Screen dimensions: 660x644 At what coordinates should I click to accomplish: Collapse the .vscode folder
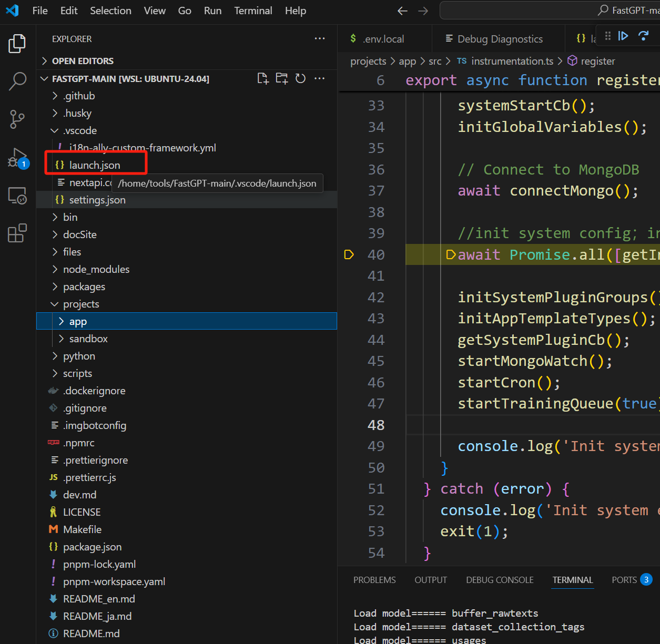pyautogui.click(x=55, y=130)
